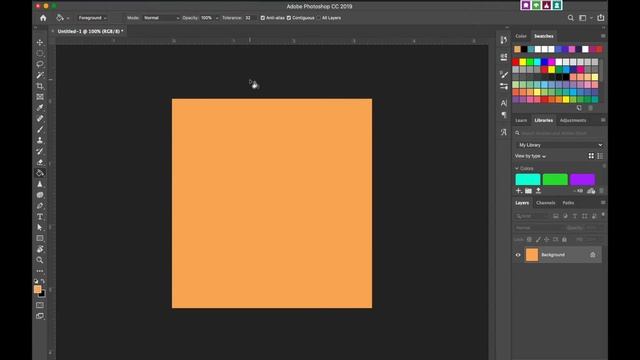The width and height of the screenshot is (640, 360).
Task: Open the Brushes panel icon
Action: pyautogui.click(x=504, y=75)
